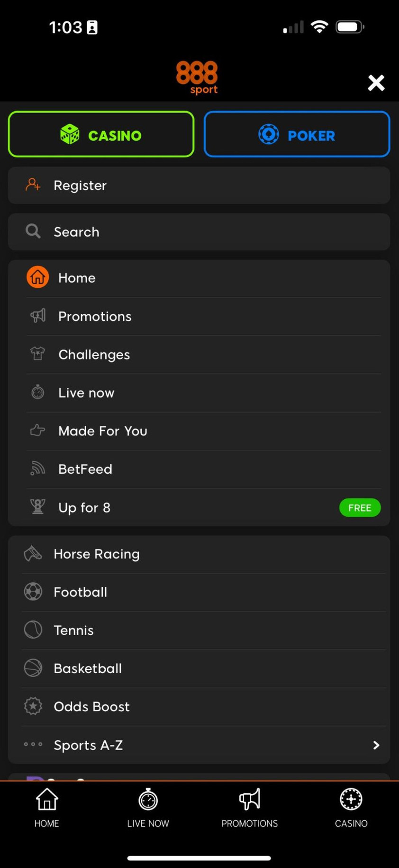
Task: Expand Sports A-Z with the chevron arrow
Action: coord(376,745)
